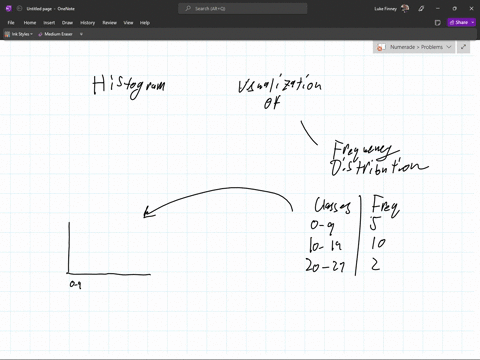The image size is (480, 360).
Task: Open the File menu
Action: tap(11, 23)
